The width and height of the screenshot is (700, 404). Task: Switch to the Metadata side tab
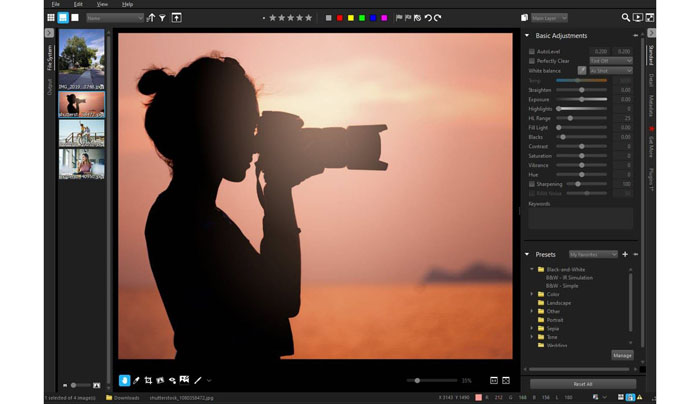tap(651, 106)
